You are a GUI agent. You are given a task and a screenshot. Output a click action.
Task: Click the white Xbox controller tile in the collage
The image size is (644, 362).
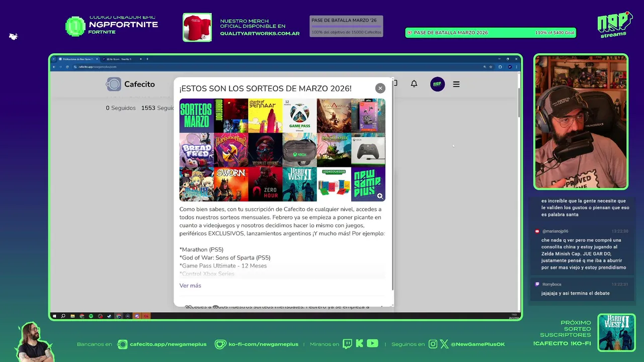368,150
